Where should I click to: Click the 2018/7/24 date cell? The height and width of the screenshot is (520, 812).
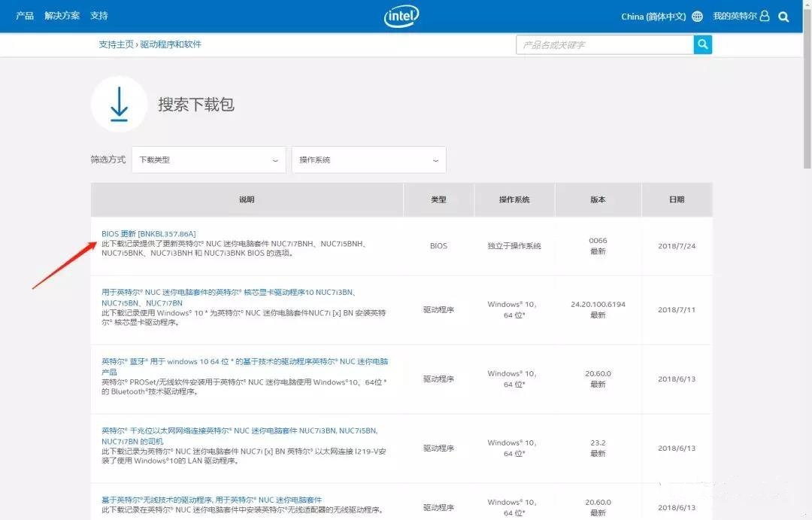(x=677, y=246)
